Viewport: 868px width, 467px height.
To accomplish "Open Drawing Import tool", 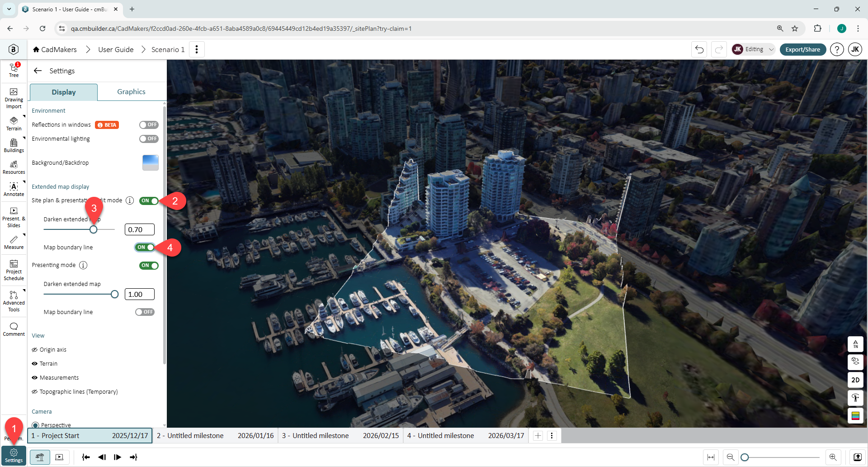I will click(x=14, y=99).
